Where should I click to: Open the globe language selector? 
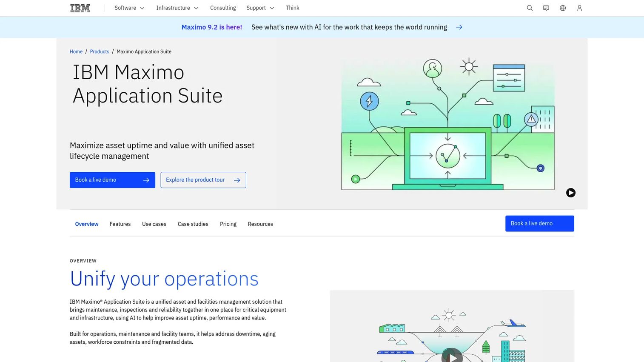(563, 8)
